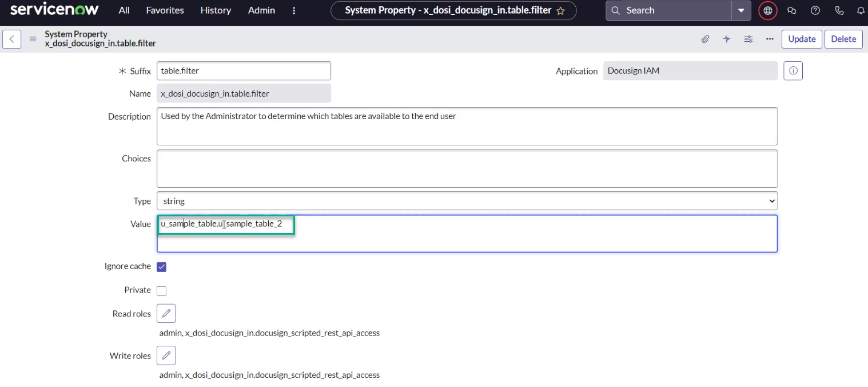Open the Favorites menu
Viewport: 868px width, 387px height.
coord(165,10)
